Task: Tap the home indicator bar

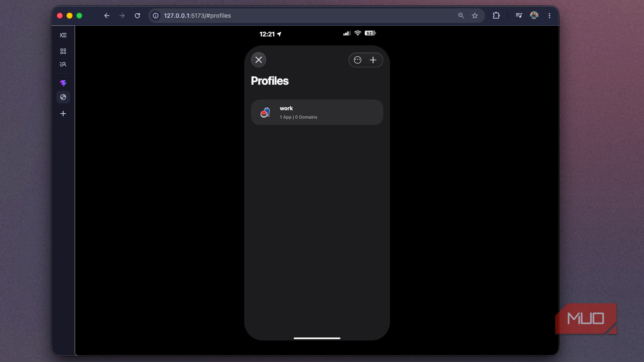Action: click(x=317, y=338)
